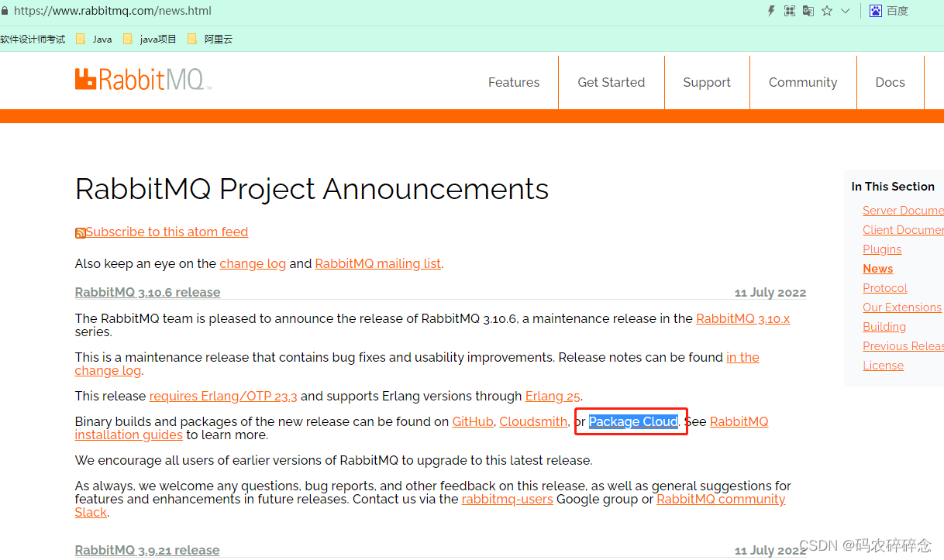Click the page translate icon
The image size is (944, 560).
tap(808, 11)
